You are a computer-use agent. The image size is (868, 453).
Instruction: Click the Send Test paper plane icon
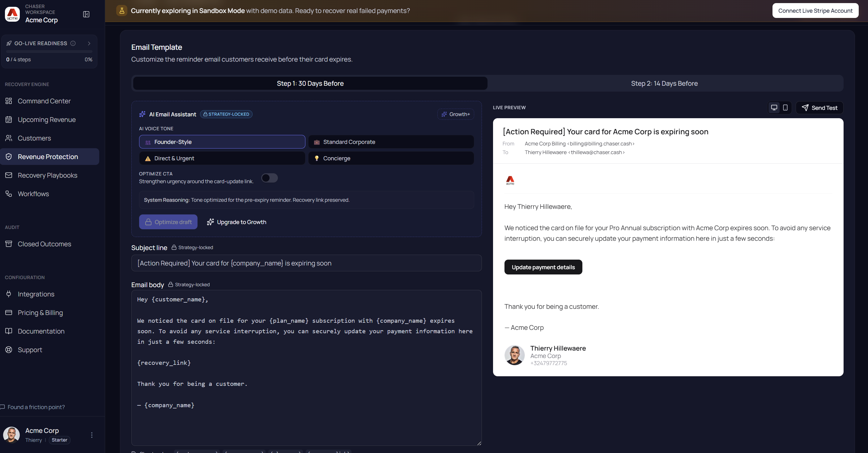pyautogui.click(x=805, y=108)
